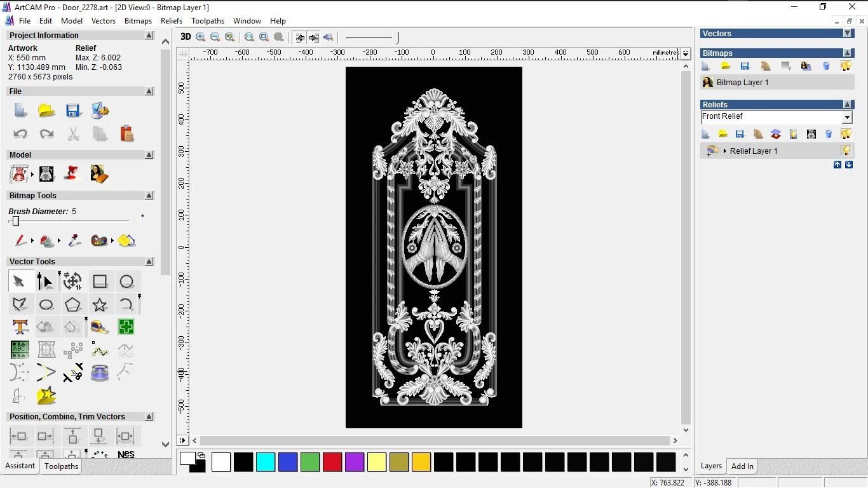The height and width of the screenshot is (488, 868).
Task: Toggle all relief layers visibility lightbulb
Action: click(846, 134)
